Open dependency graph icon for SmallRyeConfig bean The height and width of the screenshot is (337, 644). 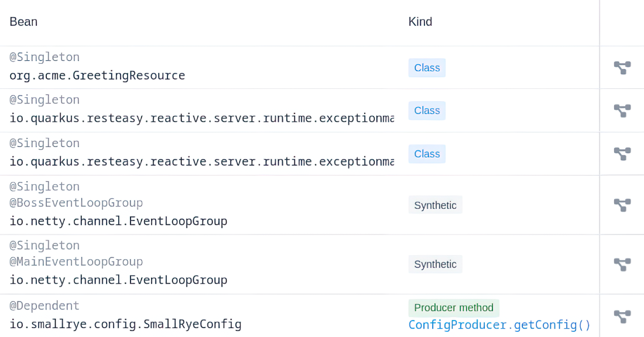(622, 317)
